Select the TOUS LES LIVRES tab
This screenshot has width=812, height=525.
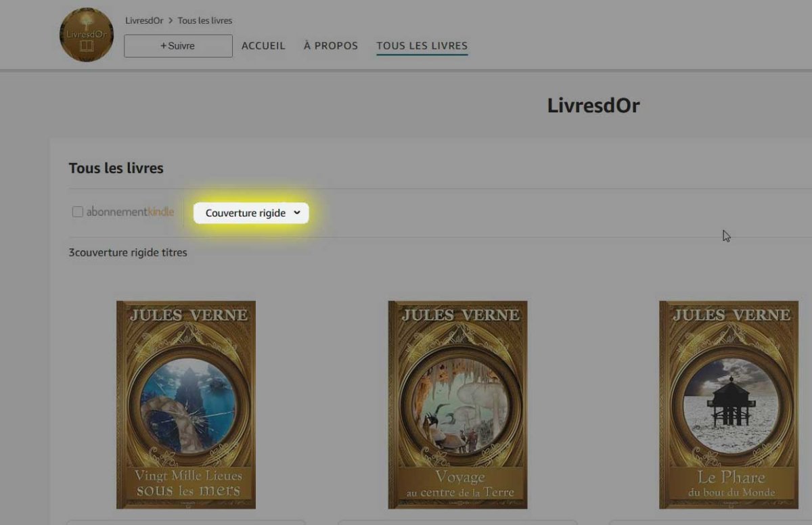pyautogui.click(x=422, y=46)
